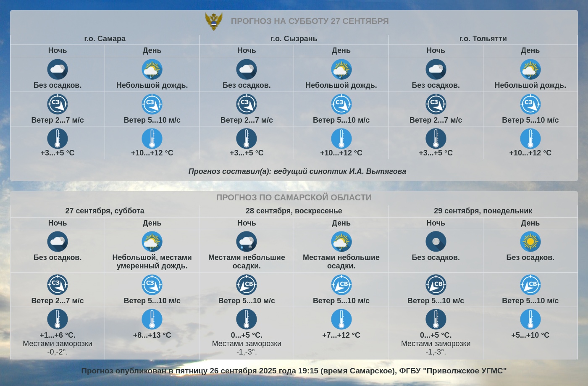This screenshot has width=588, height=386.
Task: Click Samara day light rain icon
Action: (152, 69)
